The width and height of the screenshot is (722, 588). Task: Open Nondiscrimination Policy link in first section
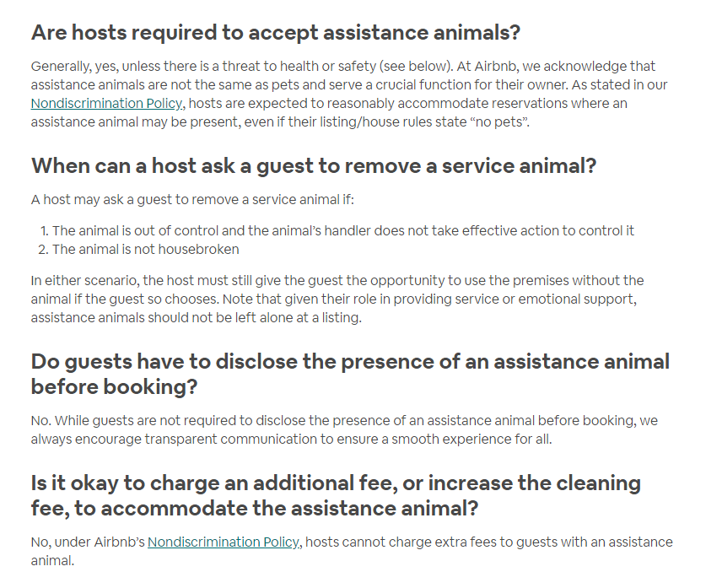tap(106, 104)
